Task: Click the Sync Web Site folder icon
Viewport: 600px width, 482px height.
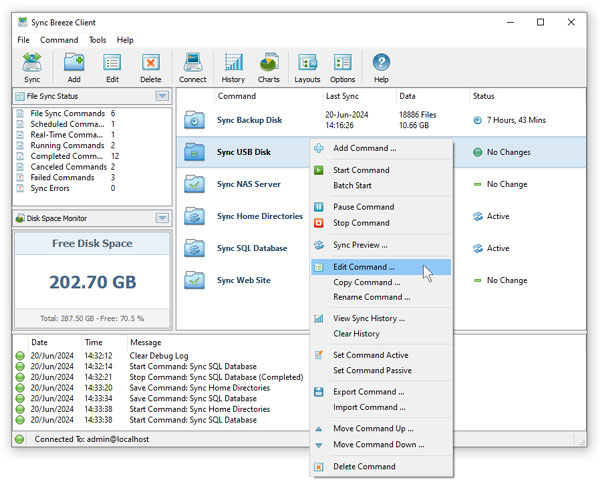Action: (194, 280)
